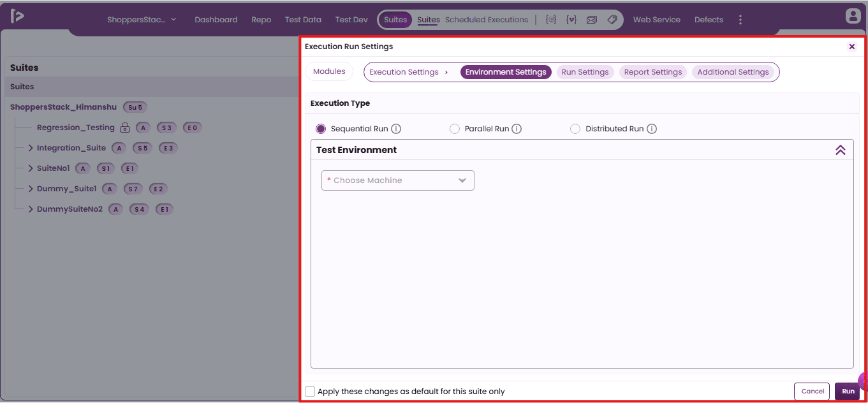The width and height of the screenshot is (868, 403).
Task: Click the lock icon beside Regression_Testing
Action: (125, 128)
